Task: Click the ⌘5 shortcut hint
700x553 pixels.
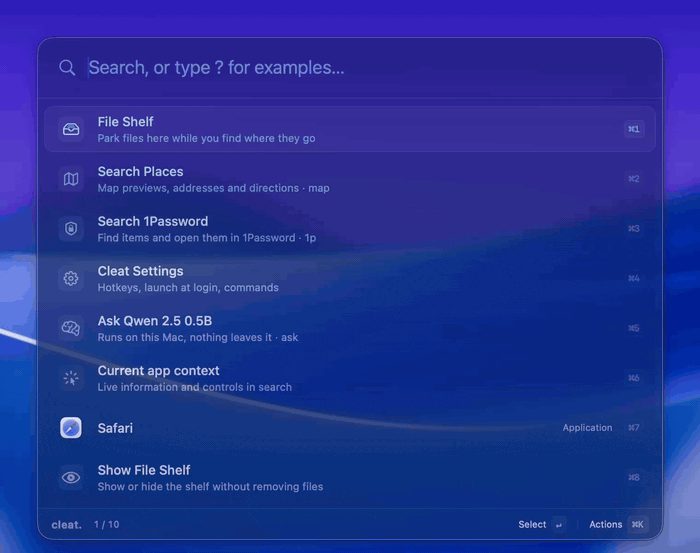Action: click(x=634, y=328)
